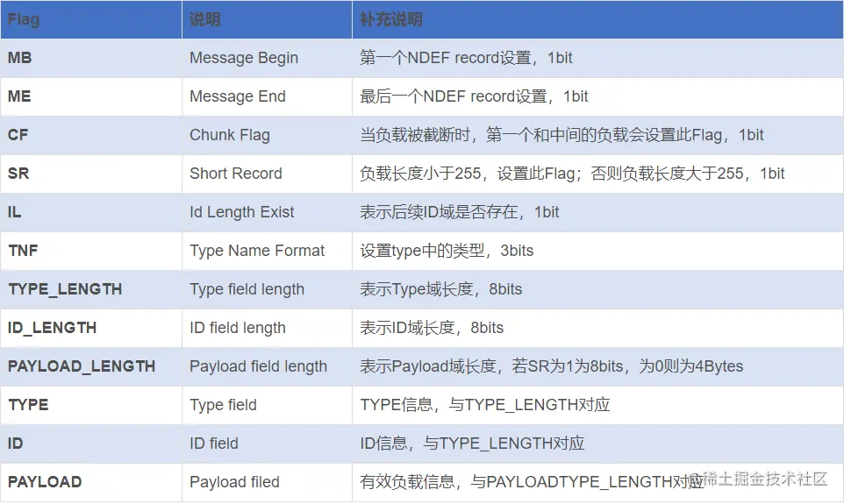Viewport: 844px width, 504px height.
Task: Select the 'TYPE' flag cell
Action: (x=91, y=405)
